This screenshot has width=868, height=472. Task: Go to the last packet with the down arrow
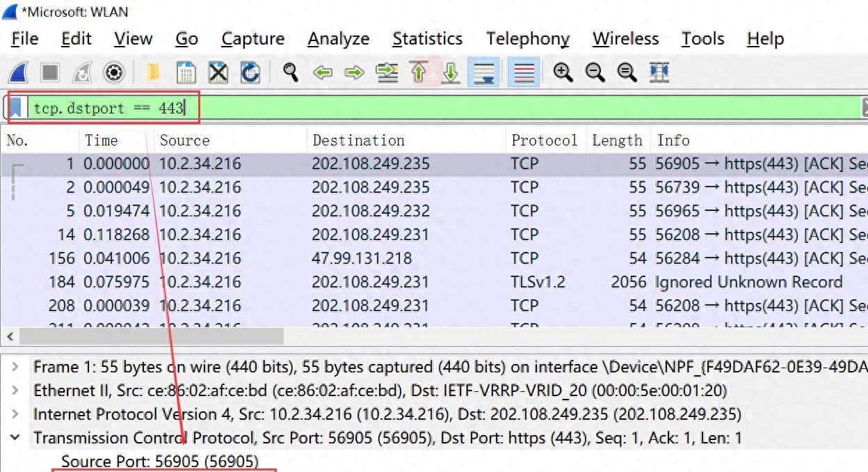(449, 72)
